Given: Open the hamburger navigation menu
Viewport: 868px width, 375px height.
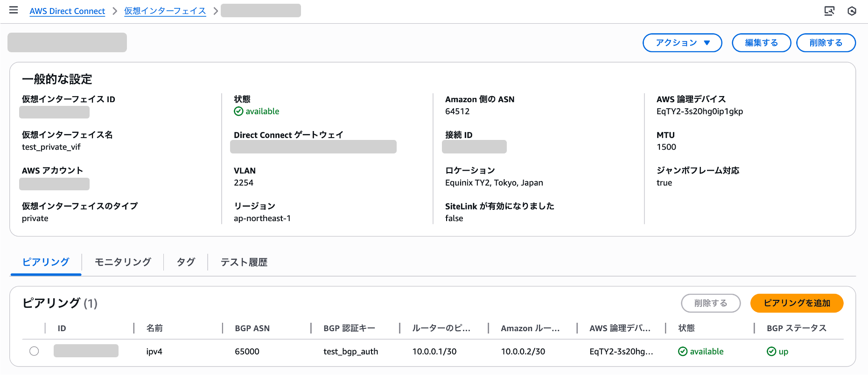Looking at the screenshot, I should click(14, 10).
